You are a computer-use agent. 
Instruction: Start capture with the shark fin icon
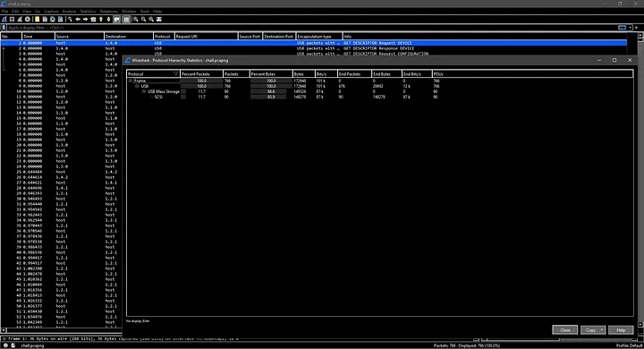(x=4, y=20)
